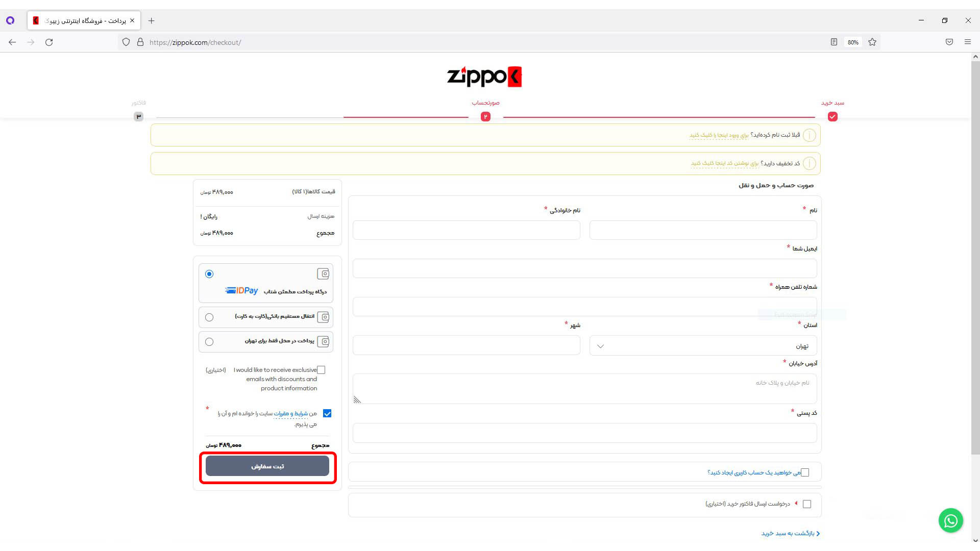Toggle Firefox reader view icon
980x551 pixels.
pyautogui.click(x=834, y=42)
